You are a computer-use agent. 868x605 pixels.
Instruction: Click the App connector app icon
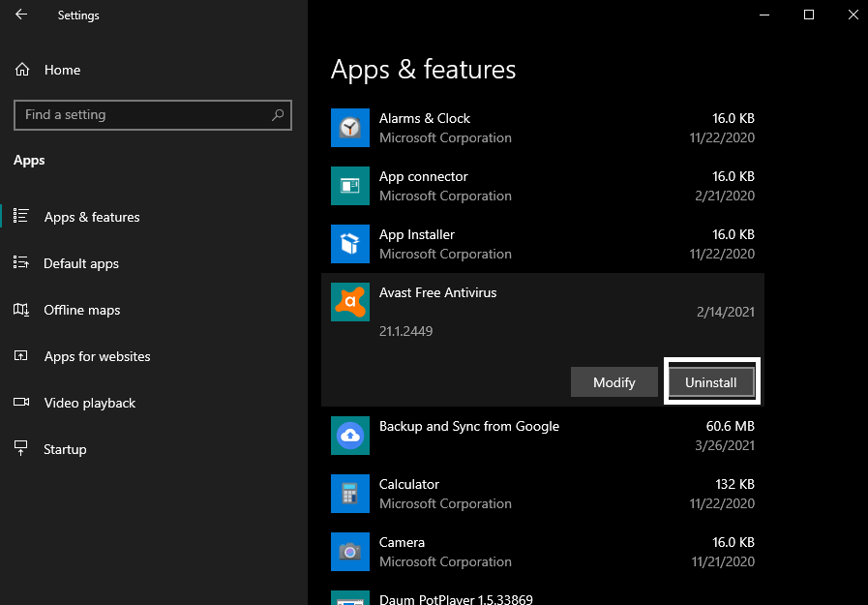click(350, 186)
